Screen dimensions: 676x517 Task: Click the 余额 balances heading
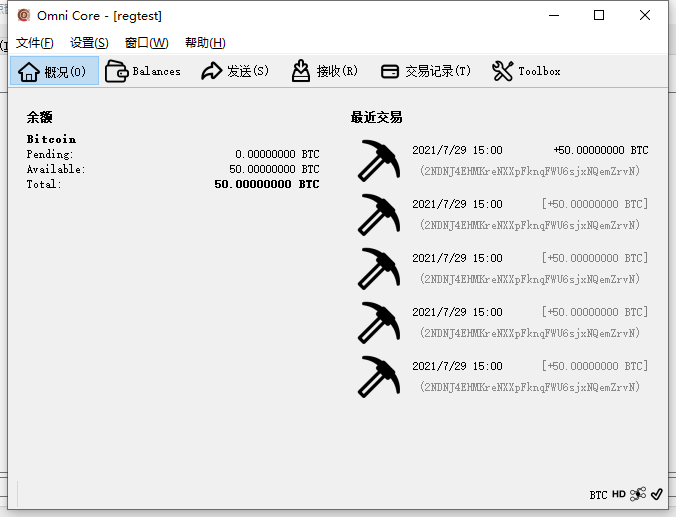(40, 117)
